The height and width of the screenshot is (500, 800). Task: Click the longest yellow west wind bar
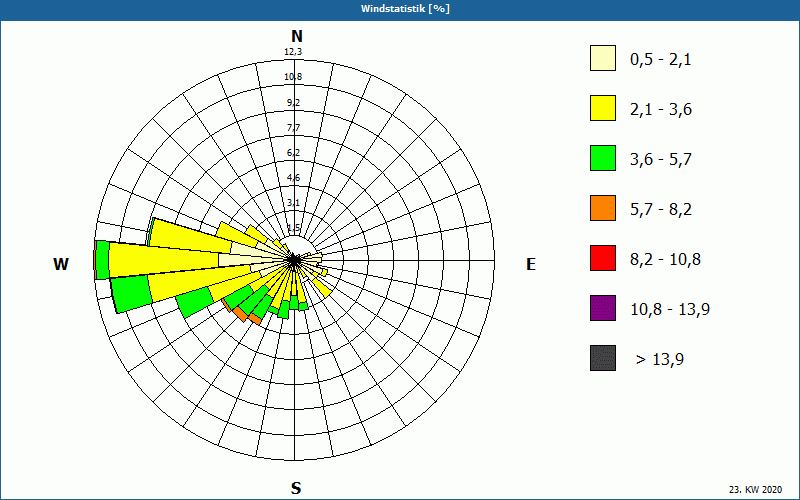(163, 260)
